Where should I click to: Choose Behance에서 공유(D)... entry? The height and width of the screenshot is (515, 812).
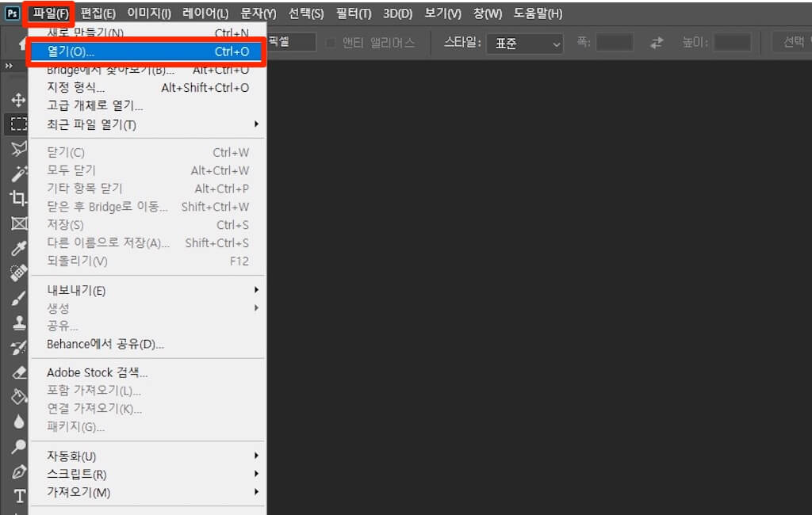[x=147, y=344]
